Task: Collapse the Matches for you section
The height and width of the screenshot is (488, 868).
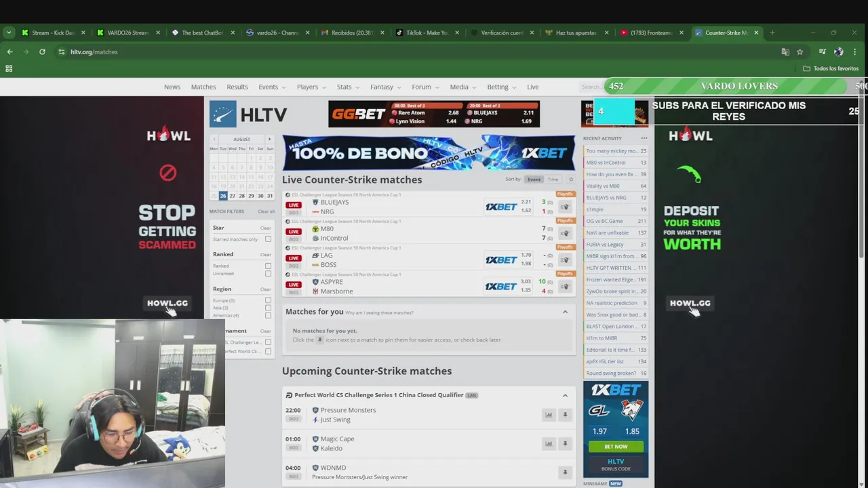Action: (x=565, y=312)
